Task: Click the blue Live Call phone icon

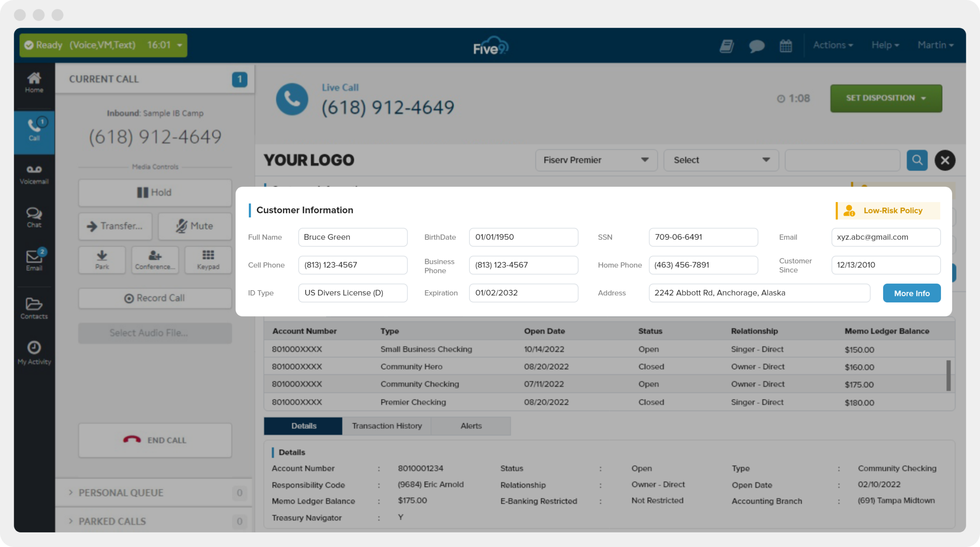Action: tap(292, 99)
